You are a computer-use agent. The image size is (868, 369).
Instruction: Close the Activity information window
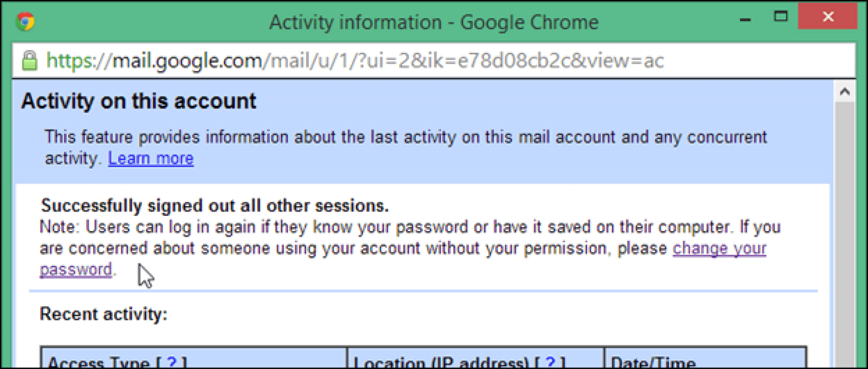(827, 17)
